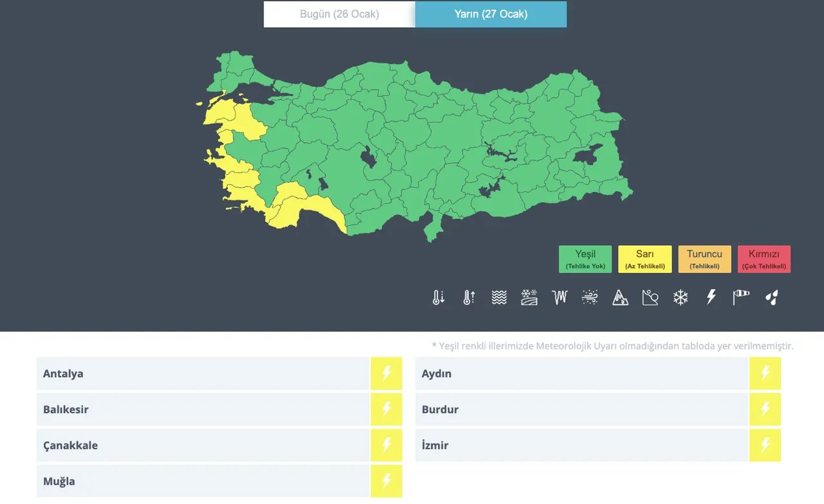Open the agricultural frost warning icon
The height and width of the screenshot is (504, 824).
tap(529, 297)
